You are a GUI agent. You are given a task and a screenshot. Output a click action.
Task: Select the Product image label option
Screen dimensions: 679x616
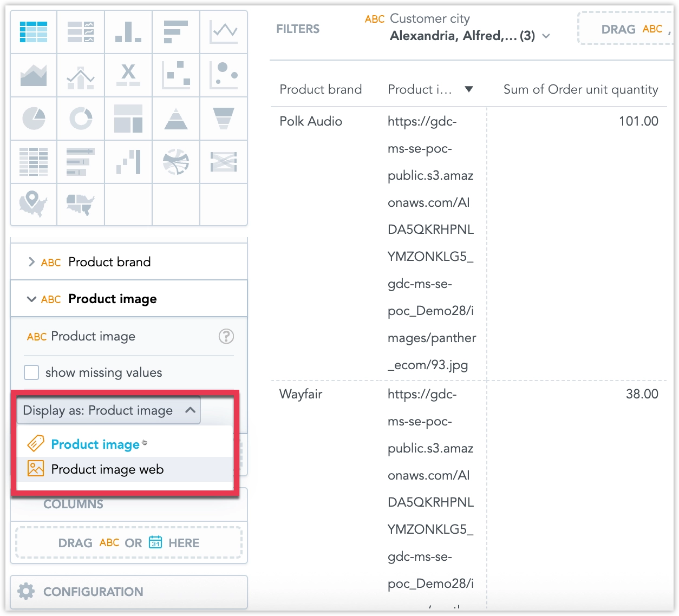coord(95,444)
